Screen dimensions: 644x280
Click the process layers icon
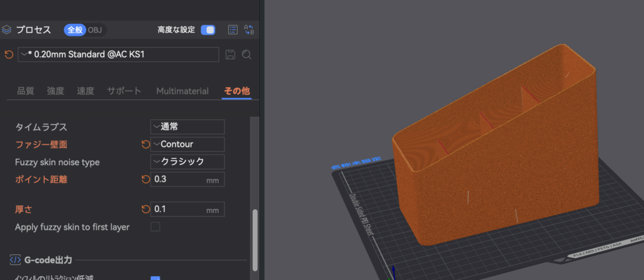pyautogui.click(x=7, y=30)
